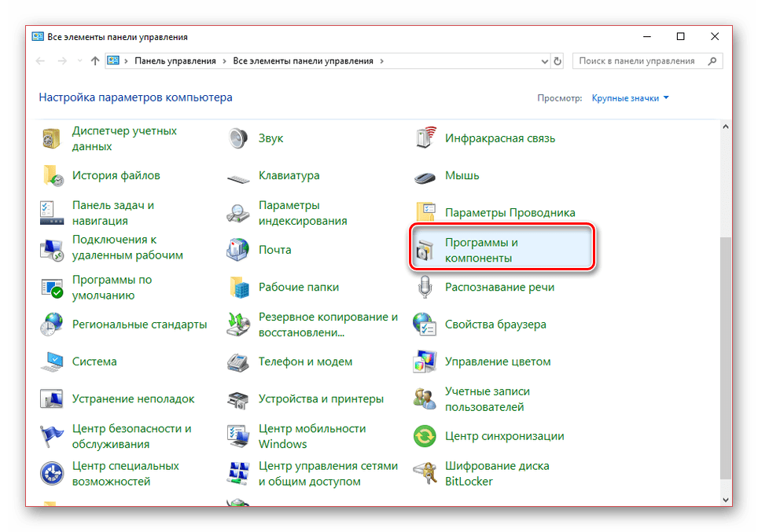Open the Infrared icon (Инфракрасная связь)
The height and width of the screenshot is (532, 758).
(425, 138)
